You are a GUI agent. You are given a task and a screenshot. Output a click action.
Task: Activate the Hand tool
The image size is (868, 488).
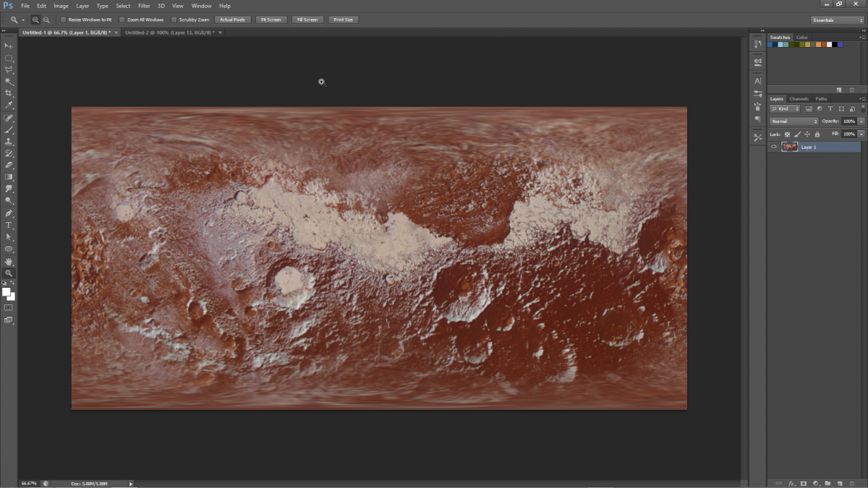pos(9,261)
